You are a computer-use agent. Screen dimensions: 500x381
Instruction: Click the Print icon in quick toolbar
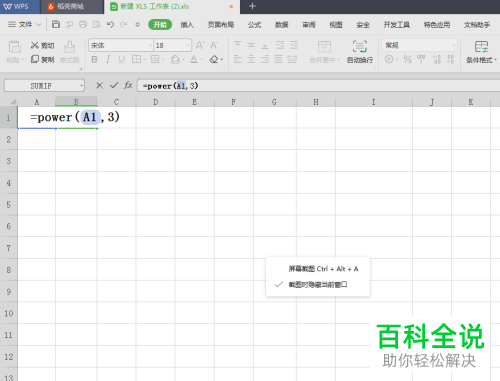coord(83,24)
